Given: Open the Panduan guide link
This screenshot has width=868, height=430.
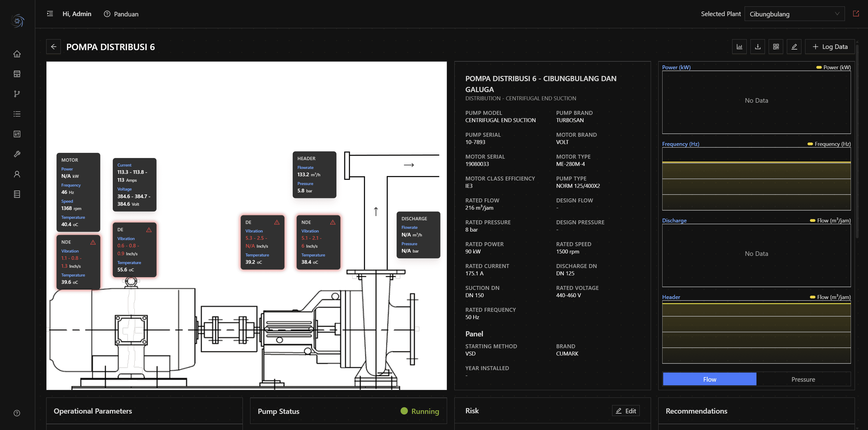Looking at the screenshot, I should [121, 14].
